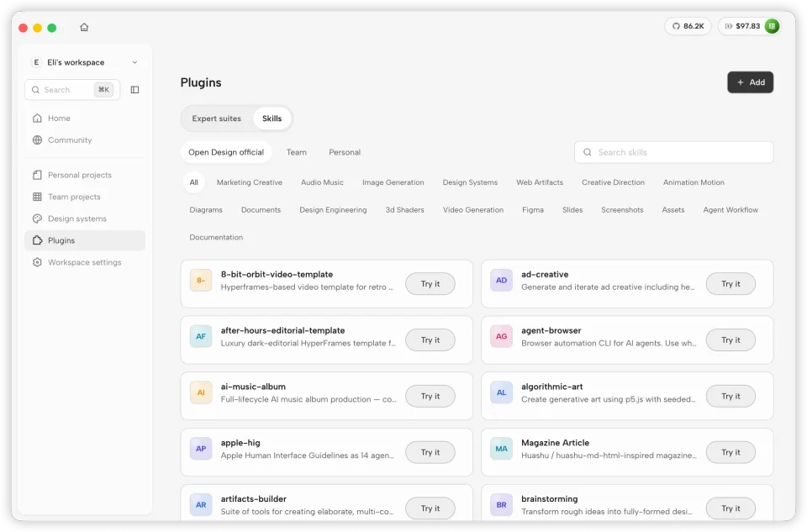
Task: Open Workspace settings
Action: pos(85,262)
